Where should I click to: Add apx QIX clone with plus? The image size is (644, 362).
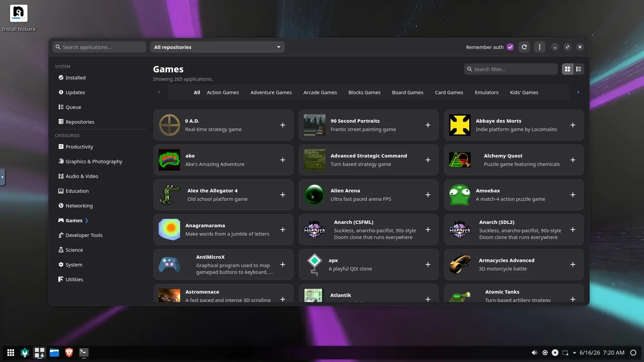pos(428,264)
